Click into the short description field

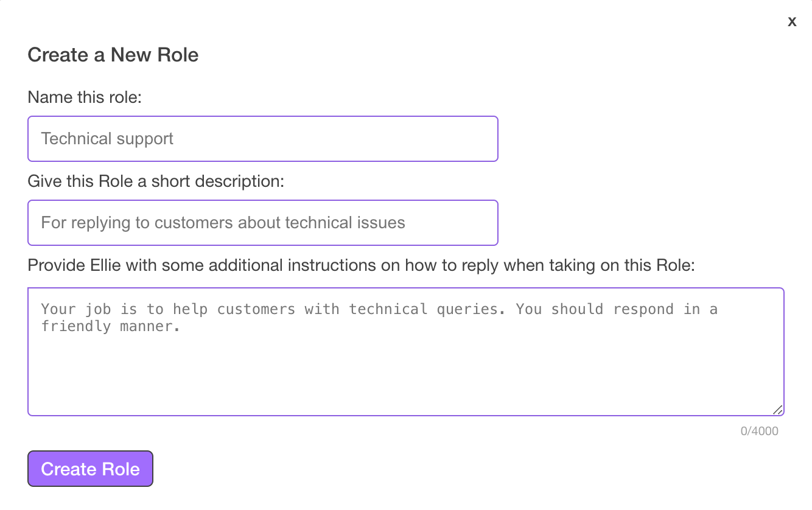point(263,223)
